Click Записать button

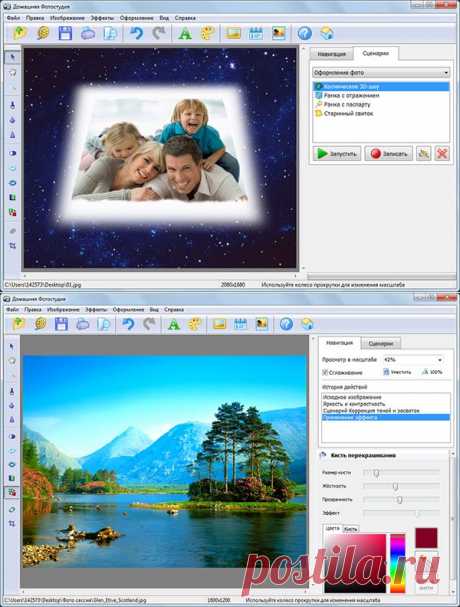tap(389, 154)
